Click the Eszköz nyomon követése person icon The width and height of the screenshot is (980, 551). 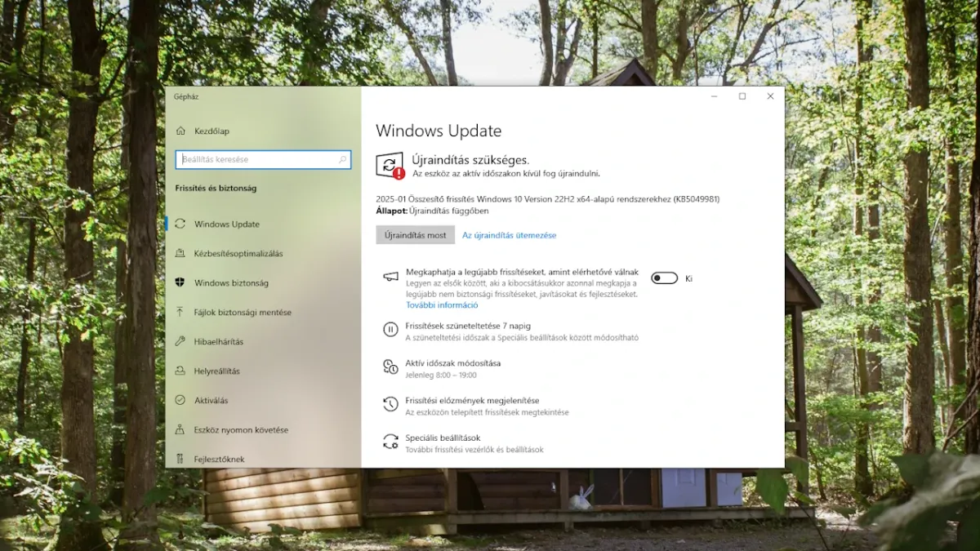click(180, 429)
